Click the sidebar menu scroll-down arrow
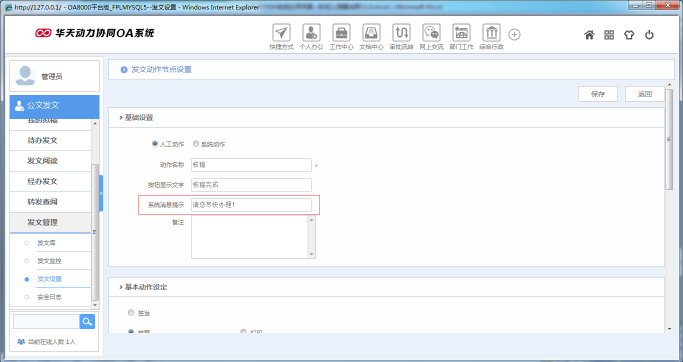This screenshot has width=683, height=362. (95, 305)
